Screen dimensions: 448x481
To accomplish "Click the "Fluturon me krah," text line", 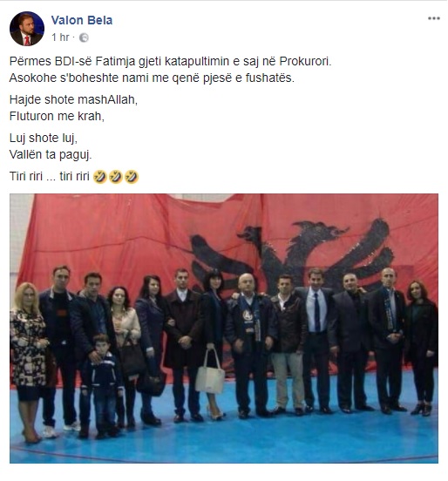I will (57, 116).
